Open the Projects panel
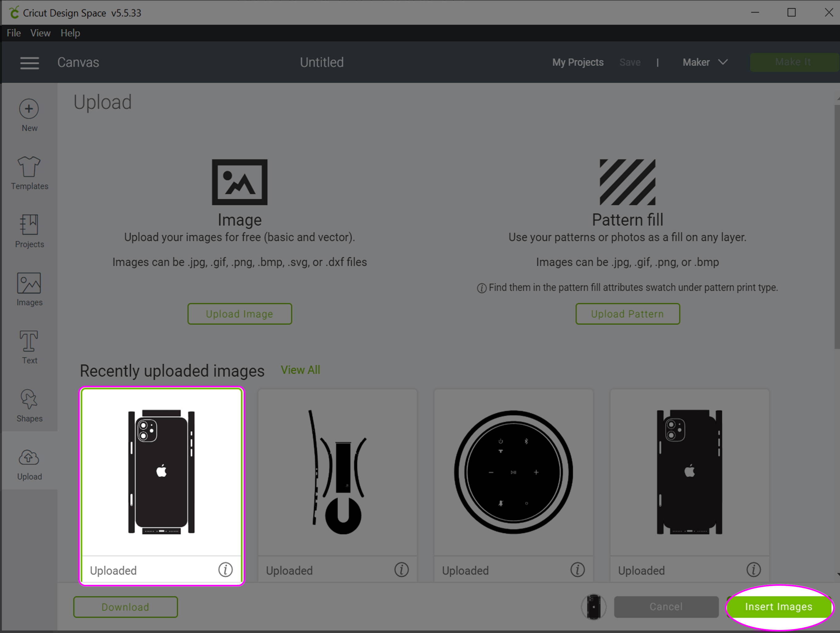The image size is (840, 633). pyautogui.click(x=29, y=231)
